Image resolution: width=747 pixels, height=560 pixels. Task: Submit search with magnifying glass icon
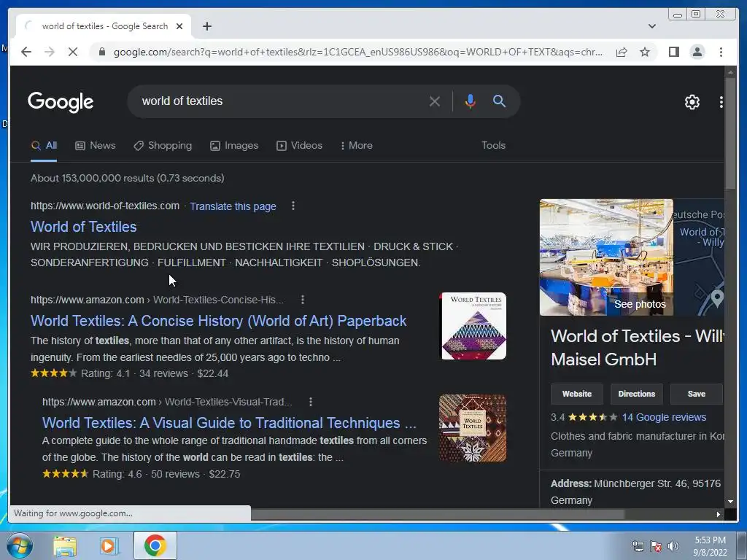pyautogui.click(x=499, y=101)
